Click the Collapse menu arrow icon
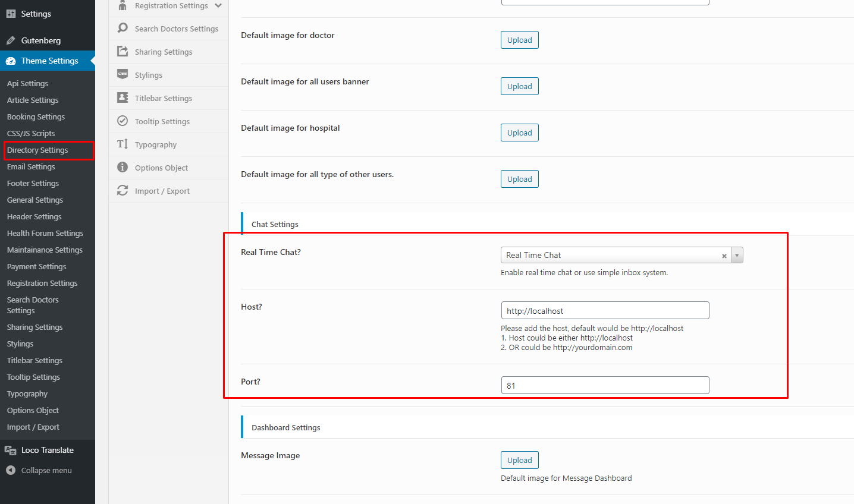Image resolution: width=854 pixels, height=504 pixels. 11,470
